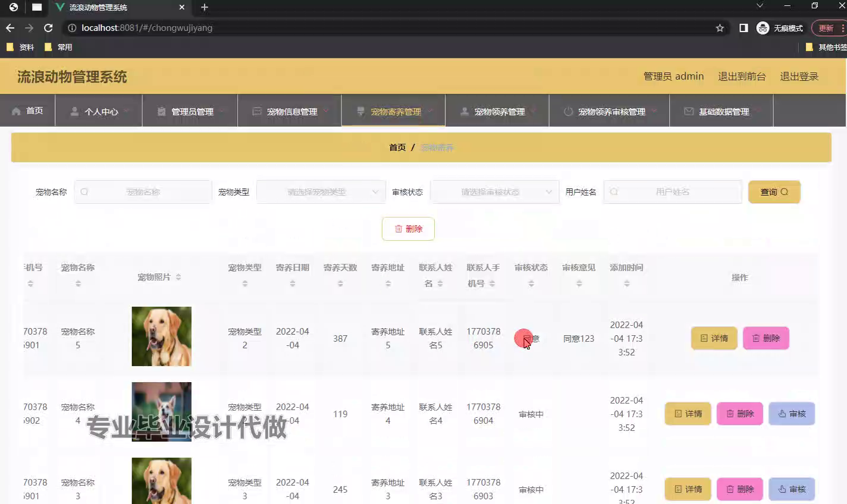Click 寄养地址 5 cell
This screenshot has height=504, width=847.
pos(388,338)
